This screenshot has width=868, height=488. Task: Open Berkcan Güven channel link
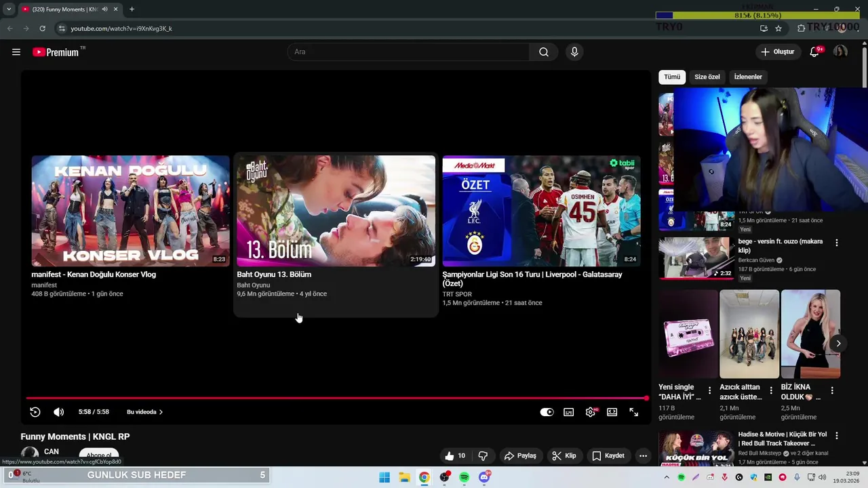756,260
